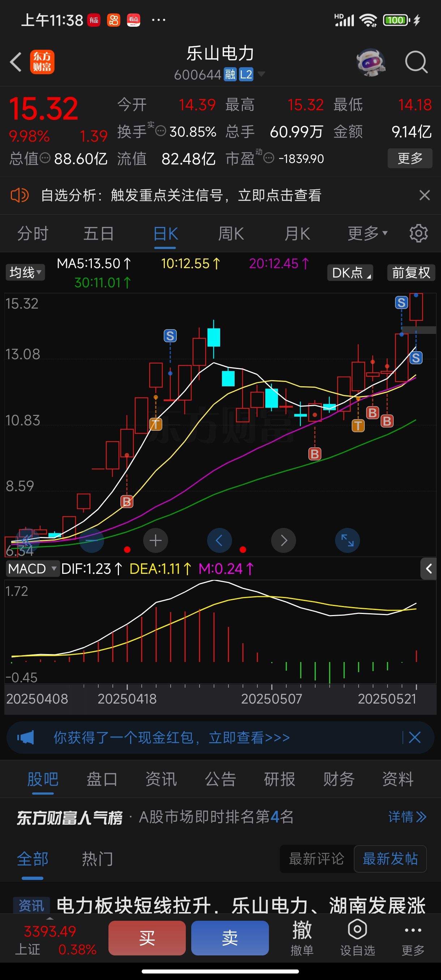The height and width of the screenshot is (980, 441).
Task: Tap the blue 卖 sell button
Action: coord(230,938)
